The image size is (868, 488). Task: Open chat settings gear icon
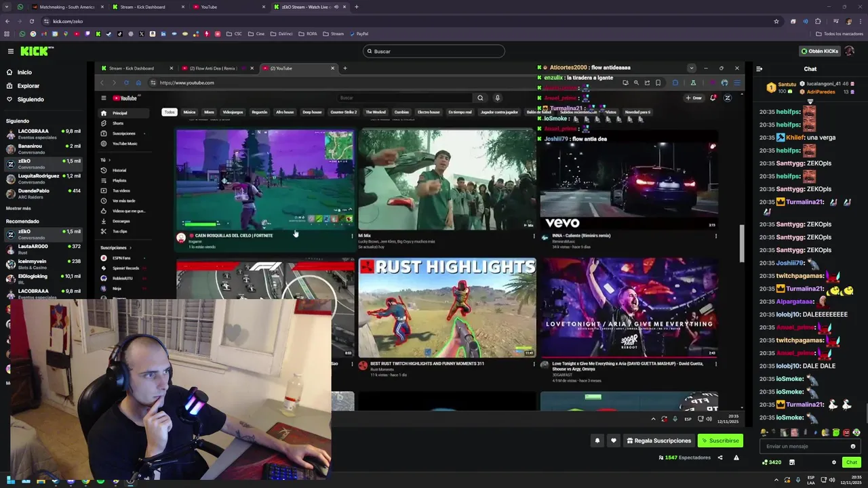click(834, 462)
